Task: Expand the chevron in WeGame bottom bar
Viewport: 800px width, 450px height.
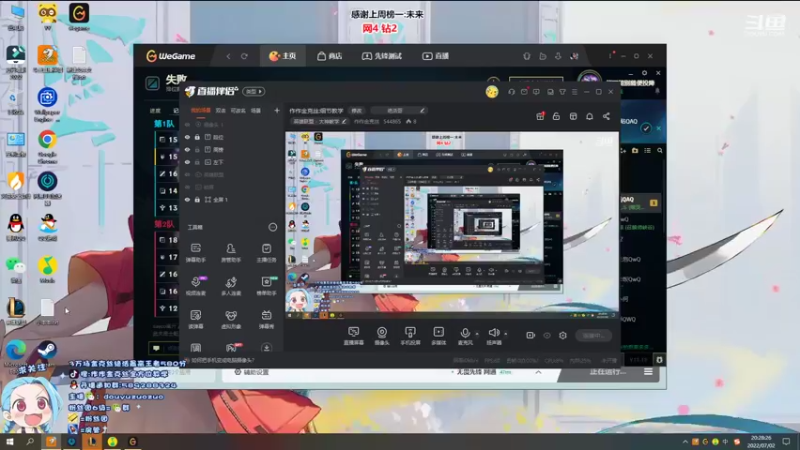Action: pyautogui.click(x=538, y=372)
